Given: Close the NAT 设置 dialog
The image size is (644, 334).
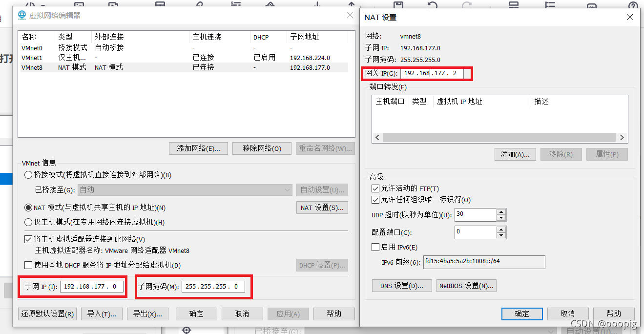Looking at the screenshot, I should pyautogui.click(x=630, y=17).
